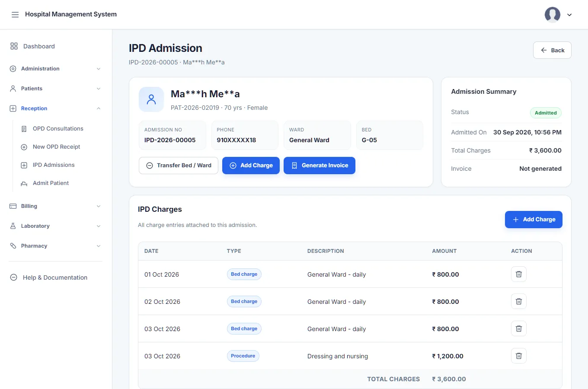Open Help & Documentation
The image size is (588, 389).
pyautogui.click(x=56, y=277)
